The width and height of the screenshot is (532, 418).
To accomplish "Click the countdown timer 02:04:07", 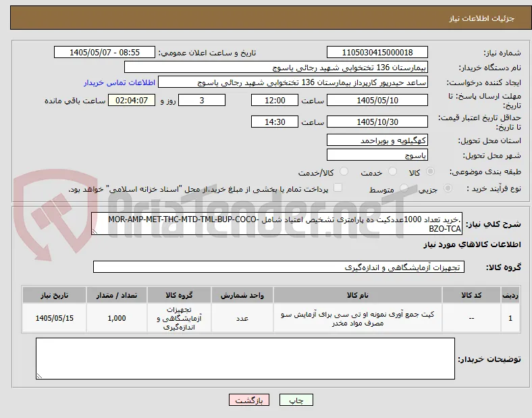I will [132, 100].
